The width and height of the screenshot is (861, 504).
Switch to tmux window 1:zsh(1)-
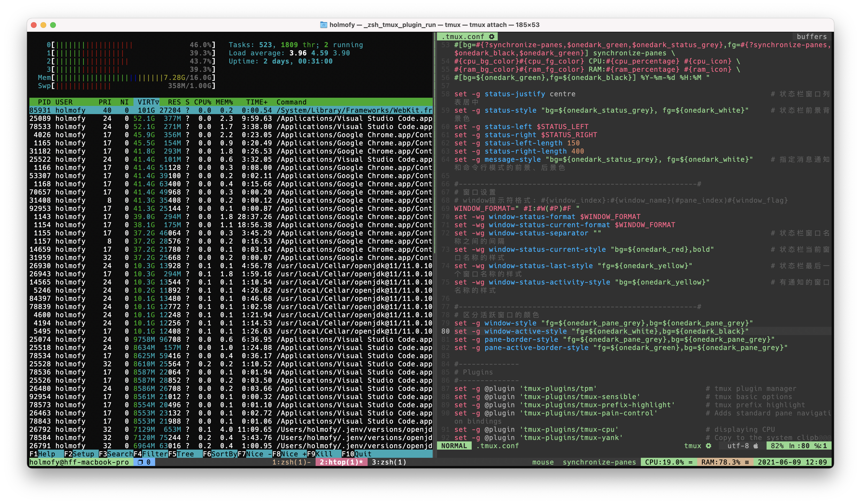point(291,462)
